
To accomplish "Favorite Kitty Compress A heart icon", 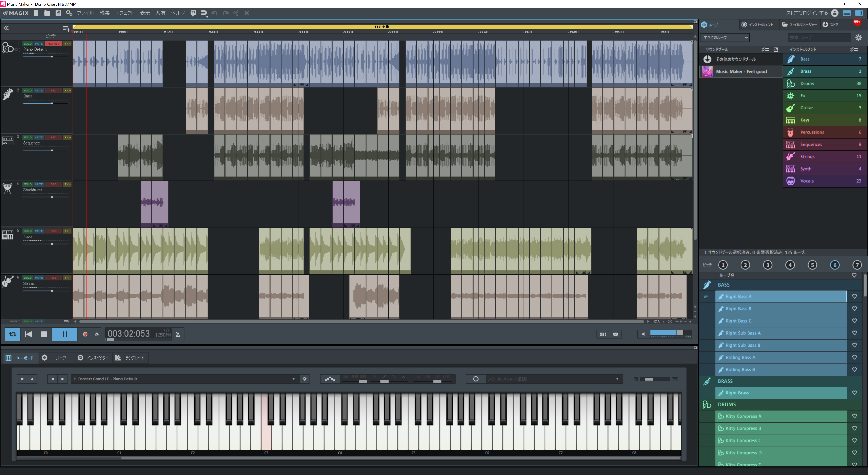I will [854, 416].
